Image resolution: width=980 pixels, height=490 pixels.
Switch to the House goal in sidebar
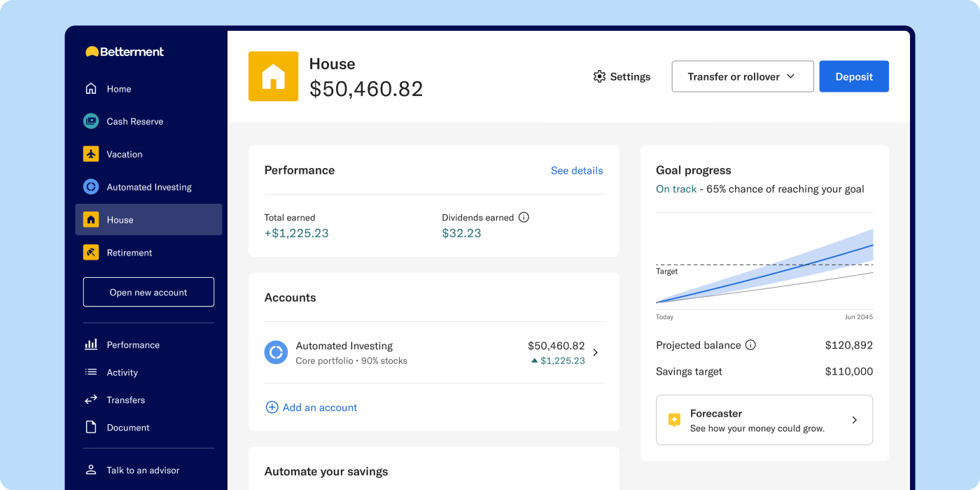(x=120, y=219)
